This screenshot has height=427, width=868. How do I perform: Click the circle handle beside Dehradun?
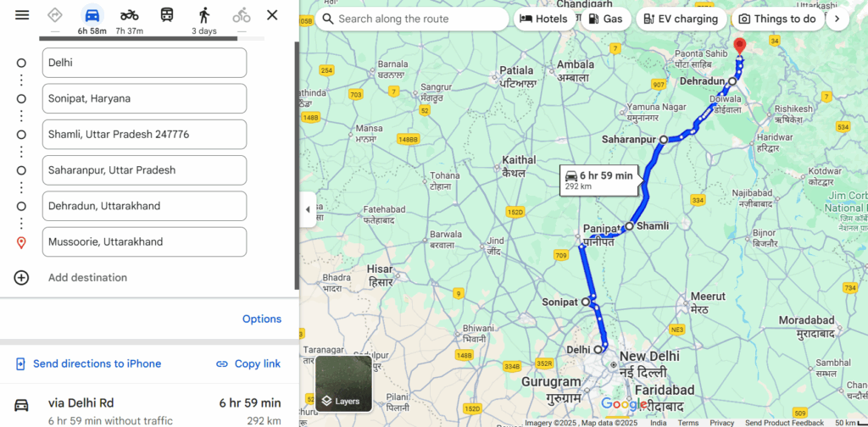tap(21, 207)
